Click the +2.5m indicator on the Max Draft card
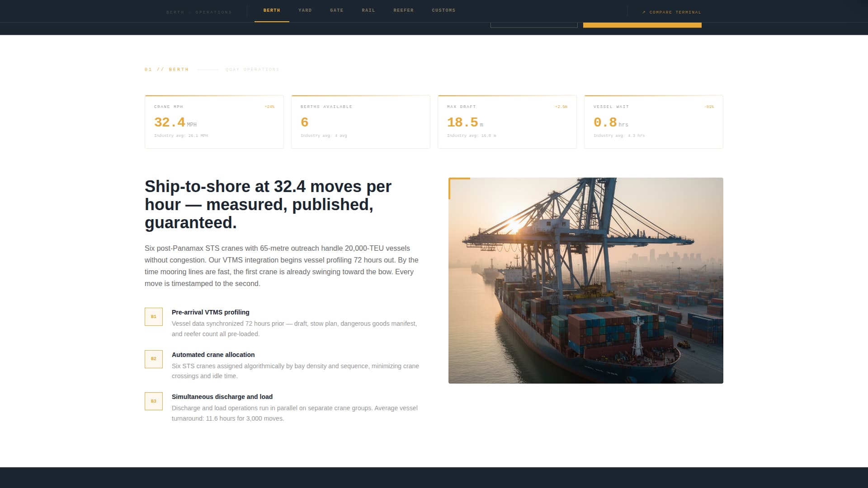The height and width of the screenshot is (488, 868). (561, 107)
